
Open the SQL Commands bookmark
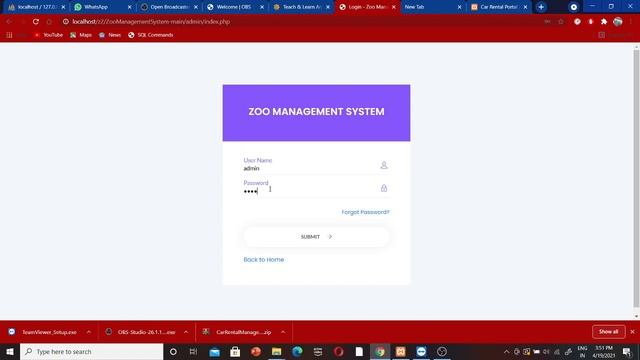(x=151, y=35)
